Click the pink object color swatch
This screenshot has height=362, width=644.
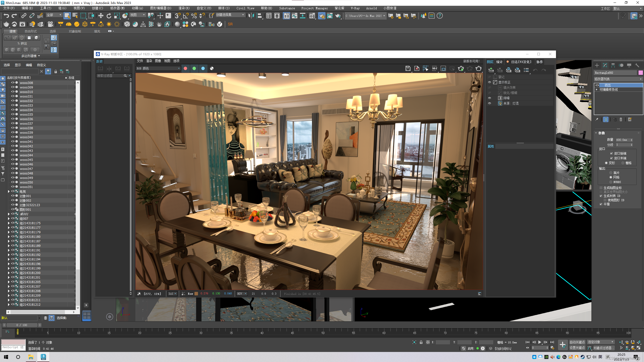pos(640,73)
